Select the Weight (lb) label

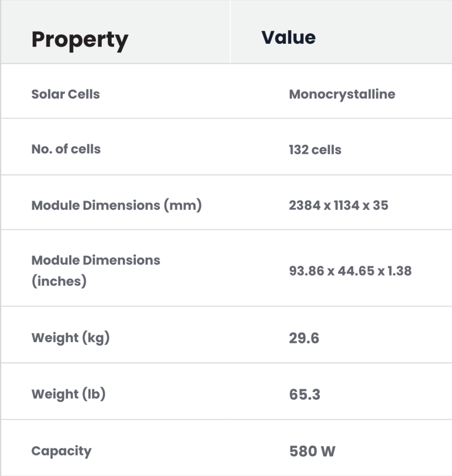68,394
